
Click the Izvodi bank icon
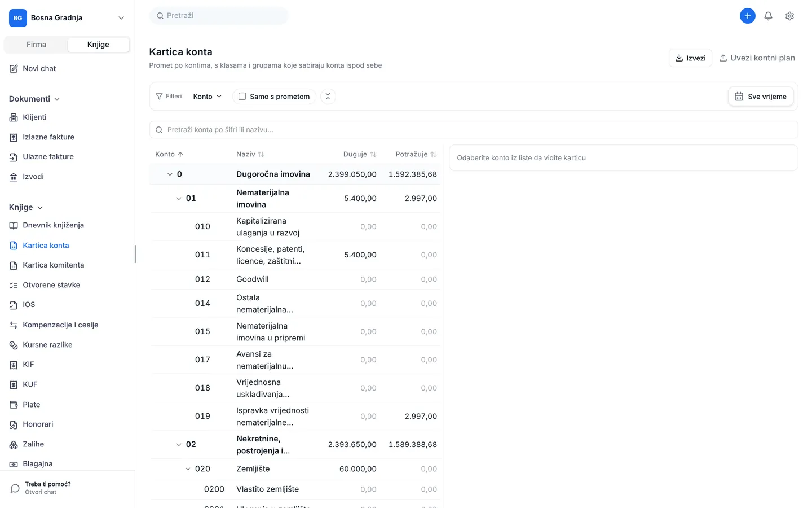[x=14, y=177]
